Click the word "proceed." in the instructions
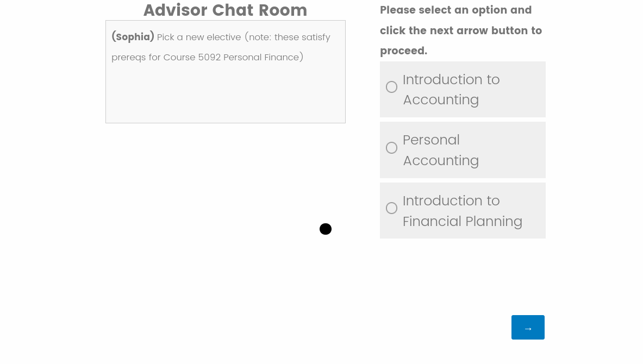 [403, 51]
